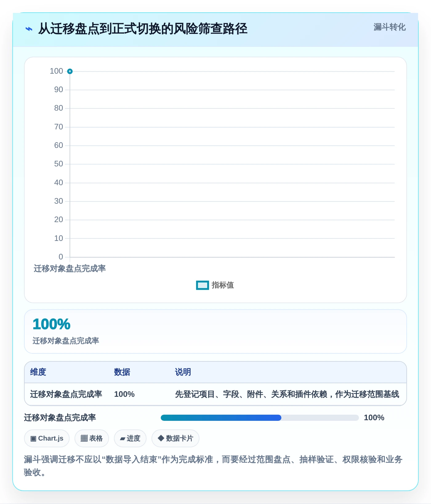Click the 指标值 legend label

223,285
